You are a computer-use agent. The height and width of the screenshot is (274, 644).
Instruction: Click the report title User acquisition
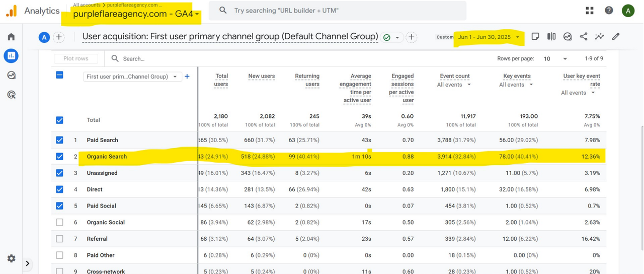(x=230, y=36)
